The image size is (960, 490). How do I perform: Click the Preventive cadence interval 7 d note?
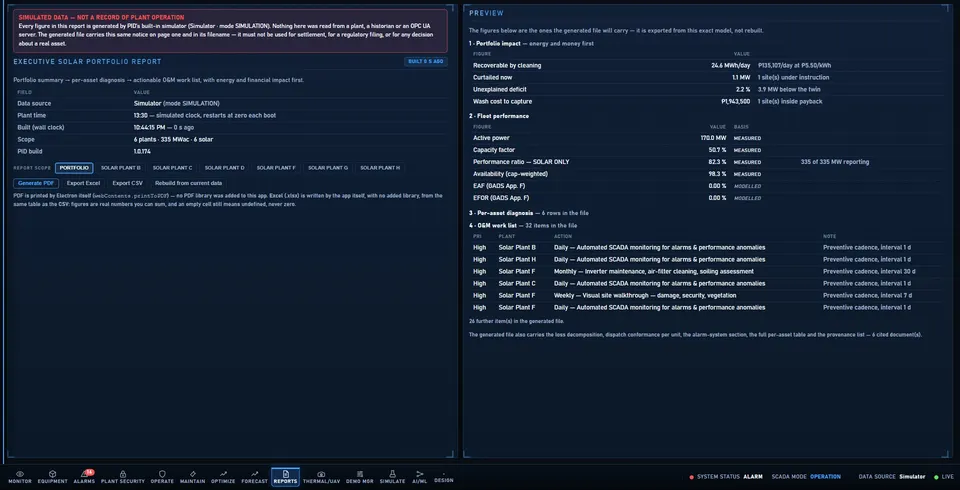click(x=867, y=295)
